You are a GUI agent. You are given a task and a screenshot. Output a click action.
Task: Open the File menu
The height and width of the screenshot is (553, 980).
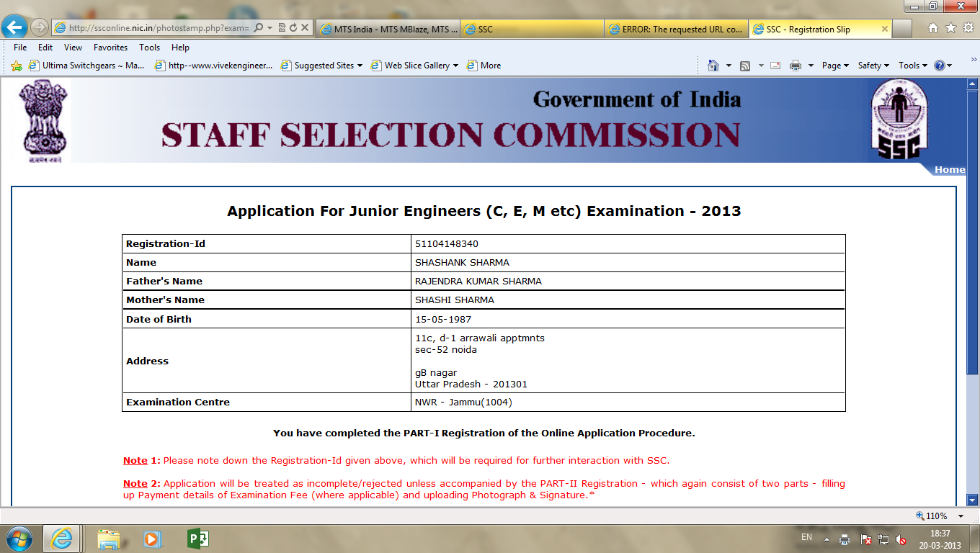(20, 48)
